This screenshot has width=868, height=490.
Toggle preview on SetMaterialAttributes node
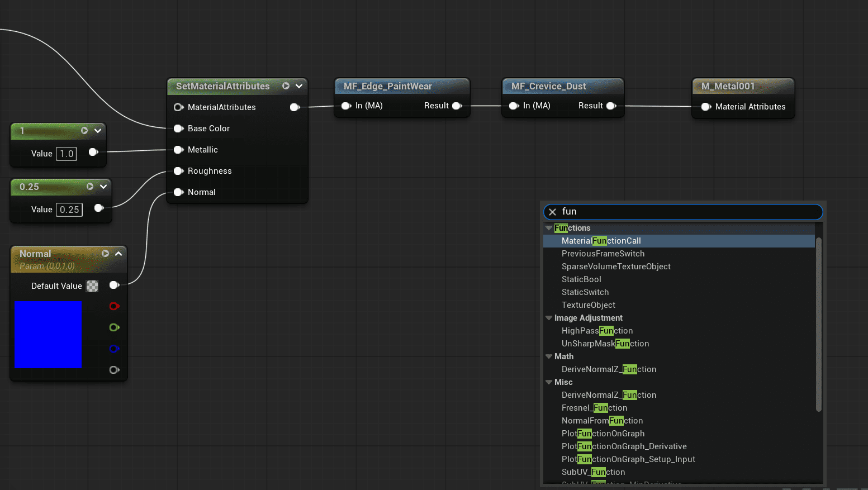[286, 86]
